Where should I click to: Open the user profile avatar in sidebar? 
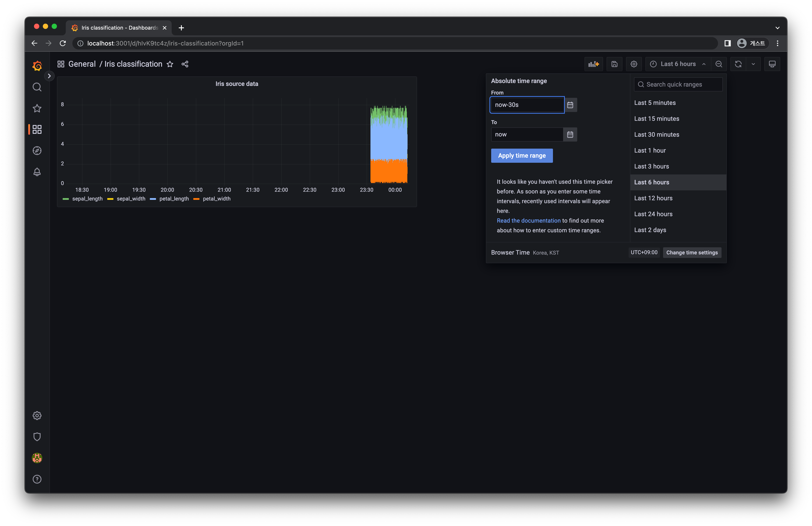[37, 458]
